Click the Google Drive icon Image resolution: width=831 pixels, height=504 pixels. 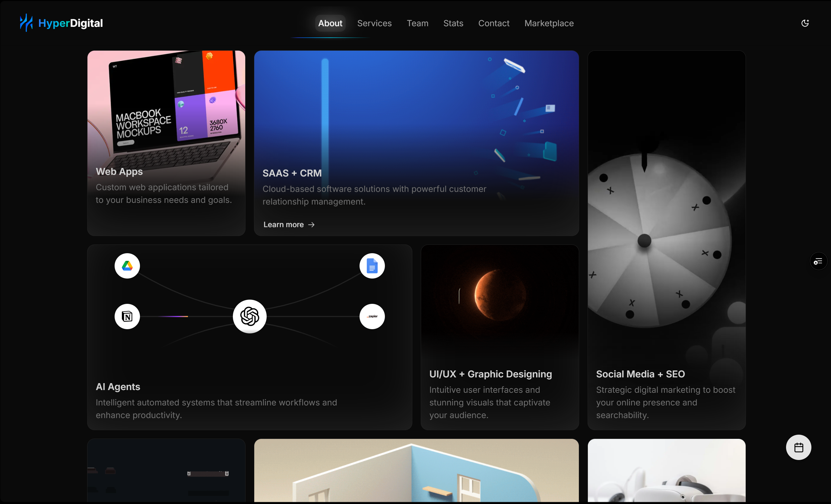[127, 266]
